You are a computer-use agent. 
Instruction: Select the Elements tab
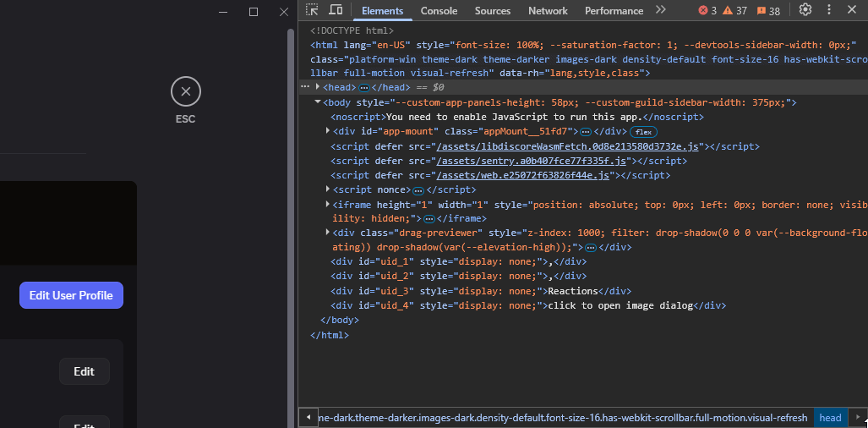pyautogui.click(x=383, y=10)
